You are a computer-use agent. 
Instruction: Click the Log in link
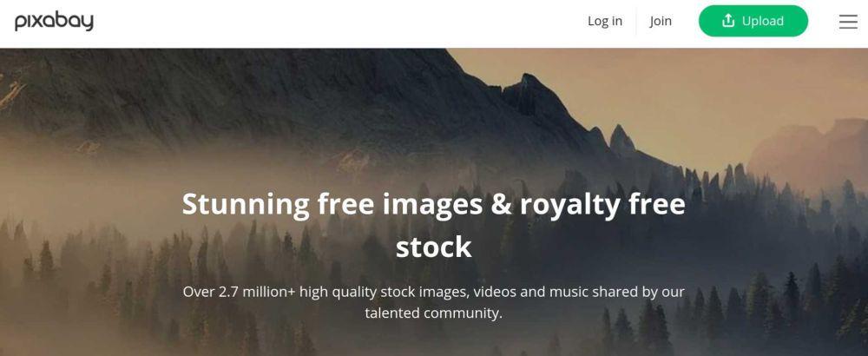tap(604, 21)
